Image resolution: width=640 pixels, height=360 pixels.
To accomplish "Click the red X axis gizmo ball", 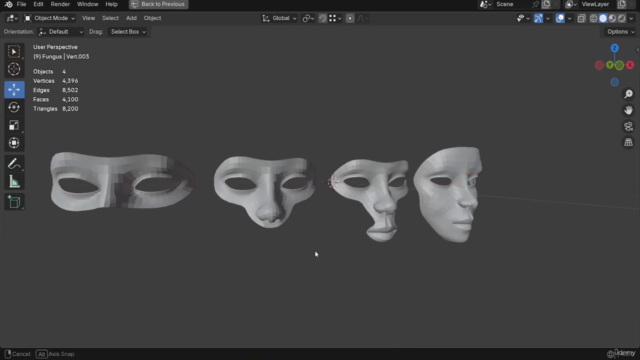I will (630, 65).
